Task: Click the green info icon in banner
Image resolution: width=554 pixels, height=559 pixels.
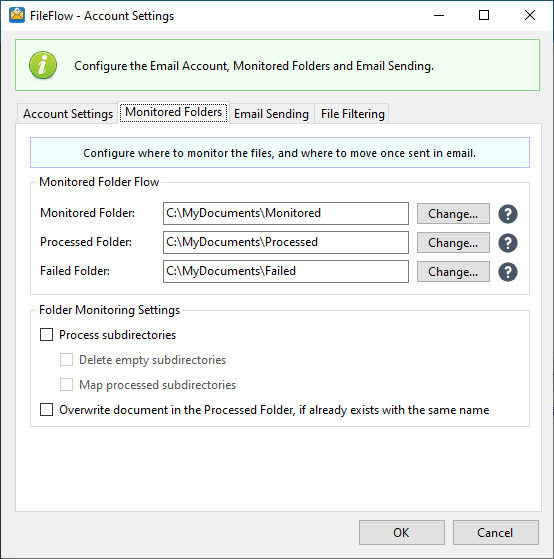Action: coord(43,65)
